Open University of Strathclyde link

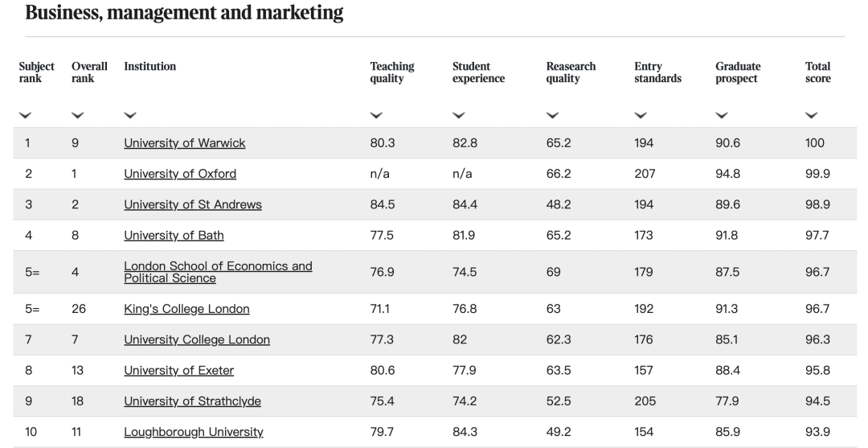point(192,401)
